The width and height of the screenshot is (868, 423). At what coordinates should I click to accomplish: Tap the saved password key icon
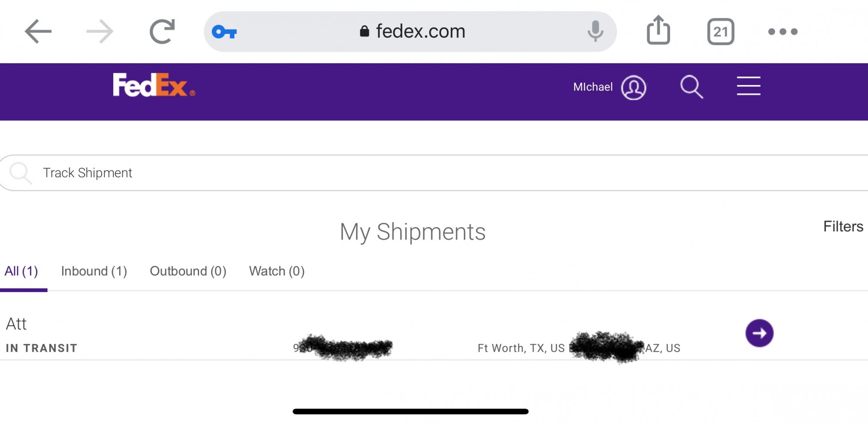pyautogui.click(x=224, y=32)
